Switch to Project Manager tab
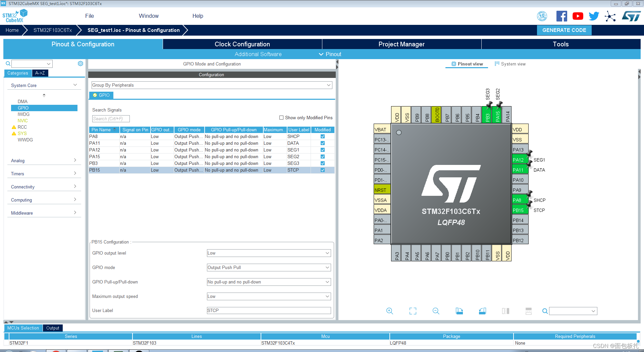The height and width of the screenshot is (352, 644). 401,44
